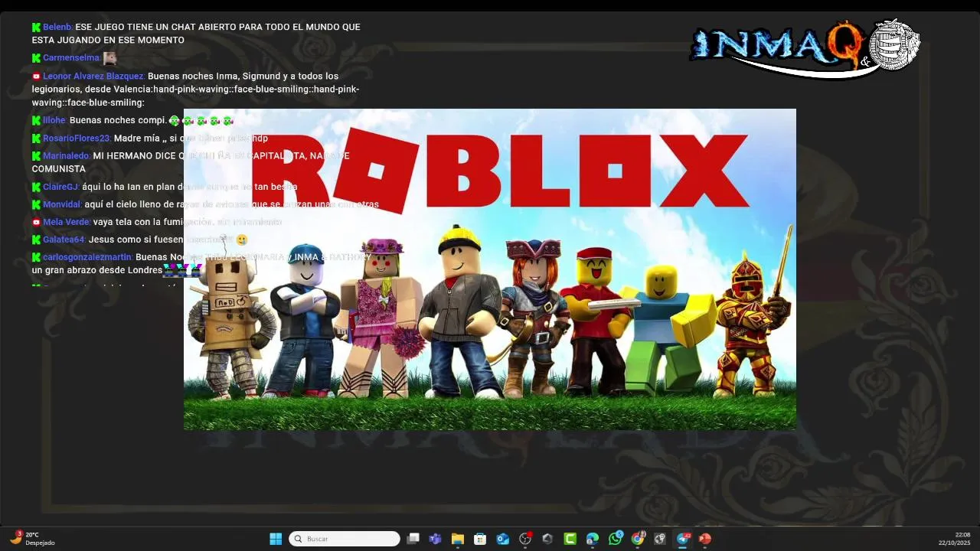Open WhatsApp from the taskbar
This screenshot has width=980, height=551.
(616, 539)
